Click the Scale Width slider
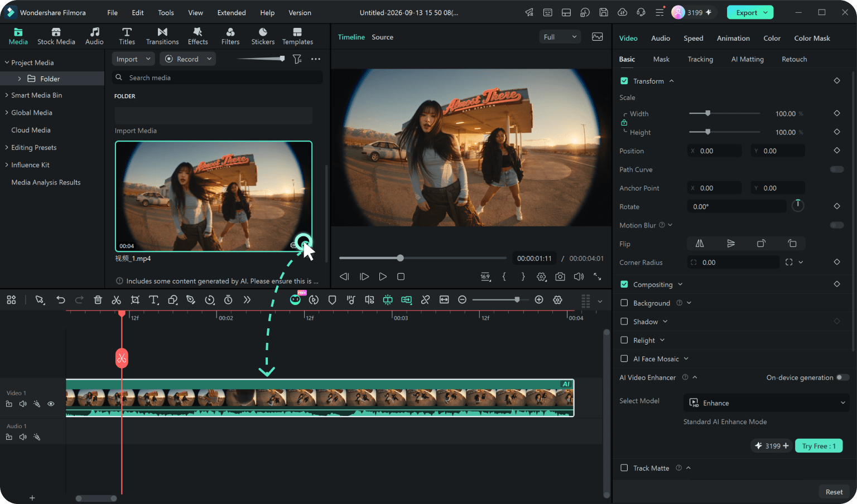 tap(724, 113)
